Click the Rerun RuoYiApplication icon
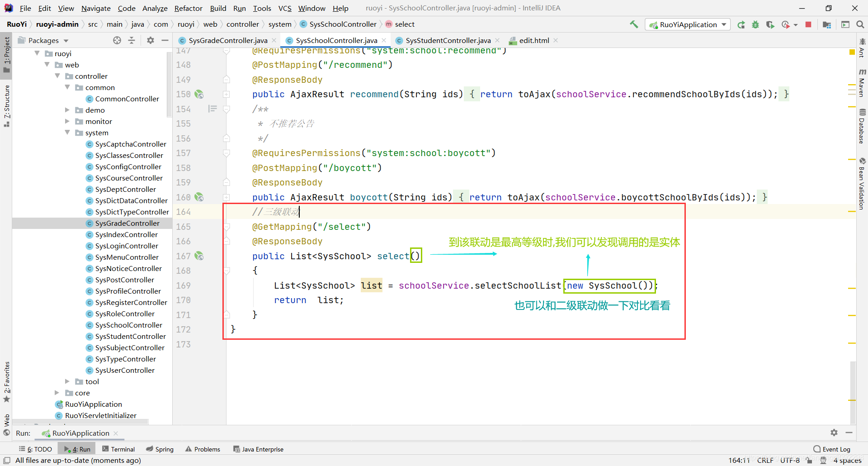The height and width of the screenshot is (466, 868). click(x=741, y=24)
